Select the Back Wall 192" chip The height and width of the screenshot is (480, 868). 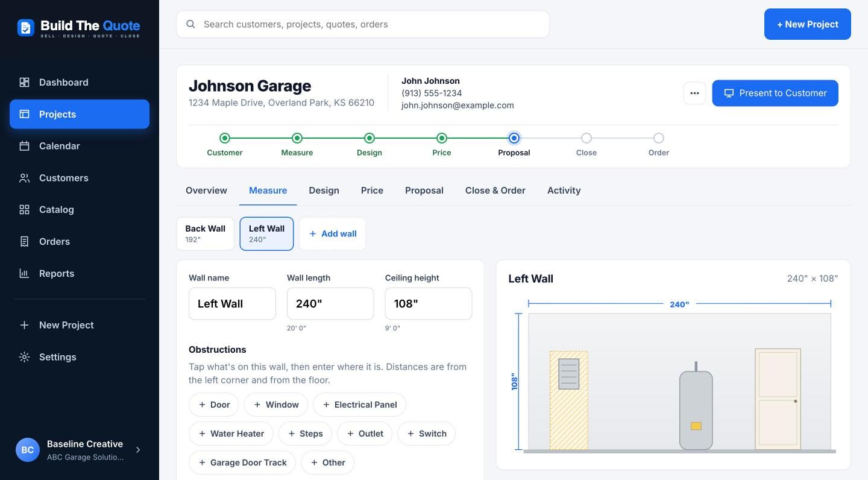(205, 234)
